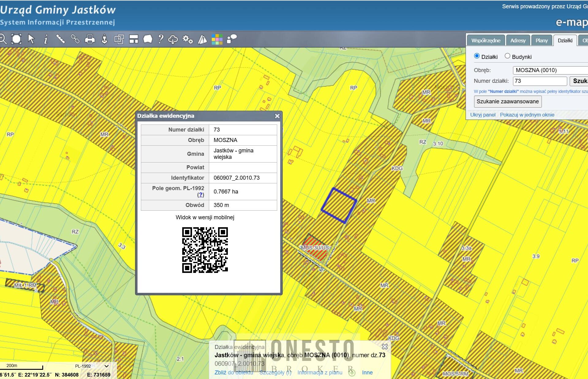The image size is (588, 379).
Task: Select the arrow pointer tool
Action: coord(31,39)
